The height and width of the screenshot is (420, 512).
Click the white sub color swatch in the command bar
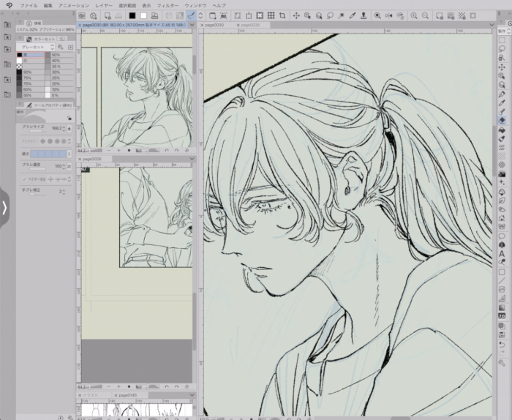tap(143, 15)
